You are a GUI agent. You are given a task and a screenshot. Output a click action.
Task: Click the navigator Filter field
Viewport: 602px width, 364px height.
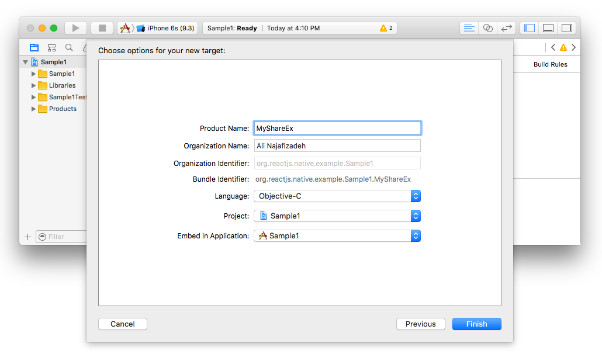click(x=61, y=237)
